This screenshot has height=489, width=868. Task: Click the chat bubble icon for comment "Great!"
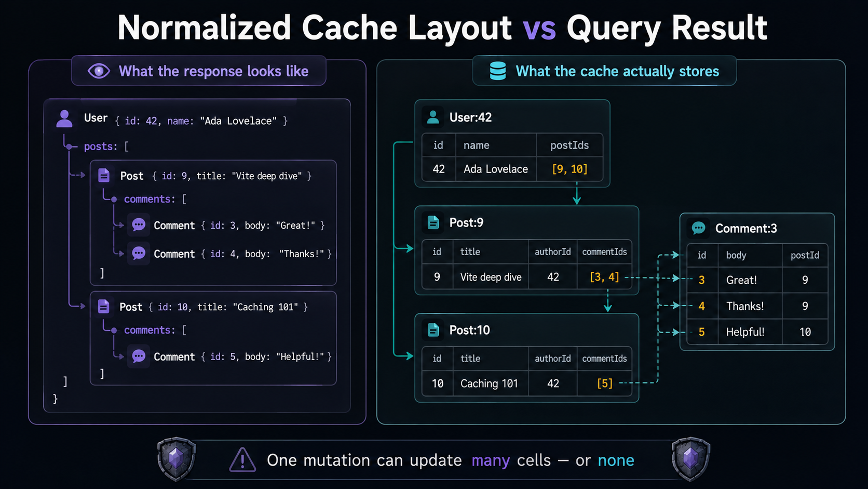[x=139, y=224]
